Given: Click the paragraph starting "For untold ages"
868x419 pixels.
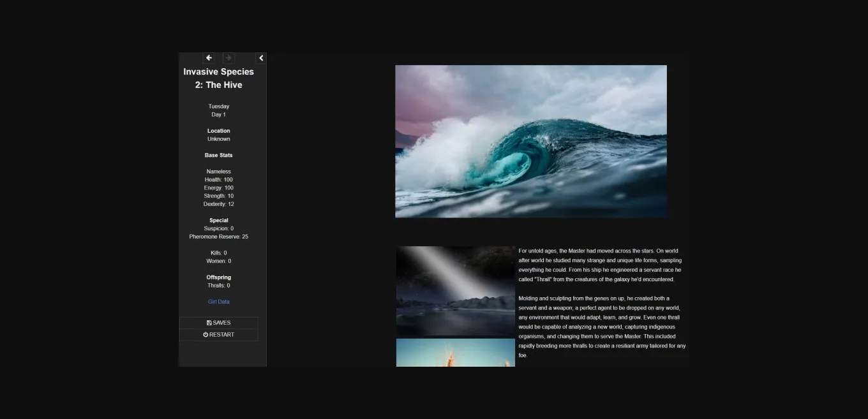Looking at the screenshot, I should click(600, 265).
